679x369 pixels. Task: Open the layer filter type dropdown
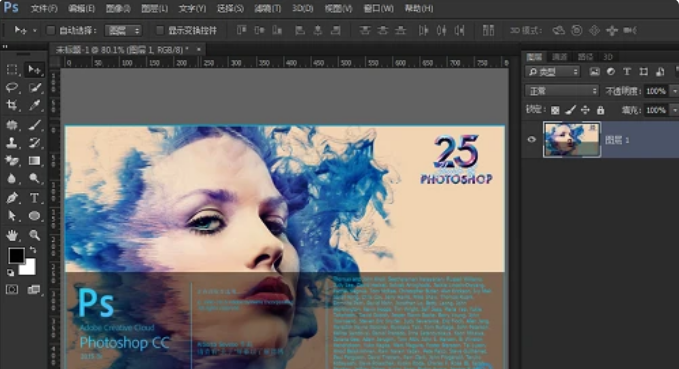point(553,72)
